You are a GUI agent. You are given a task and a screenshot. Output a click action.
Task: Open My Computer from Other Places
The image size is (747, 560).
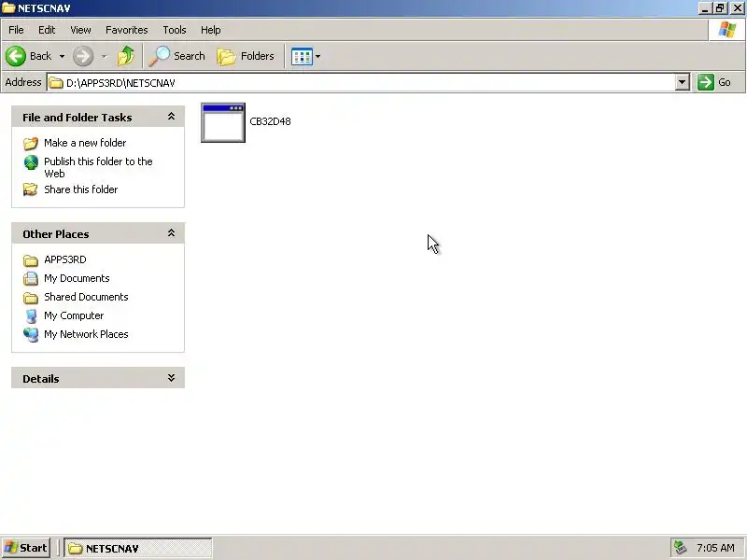[74, 315]
